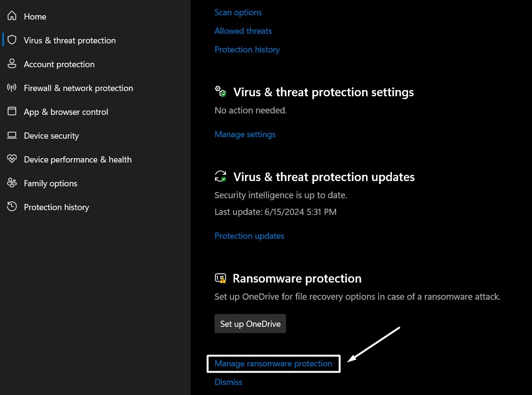Click Manage settings under protection settings
The height and width of the screenshot is (395, 532).
coord(245,134)
